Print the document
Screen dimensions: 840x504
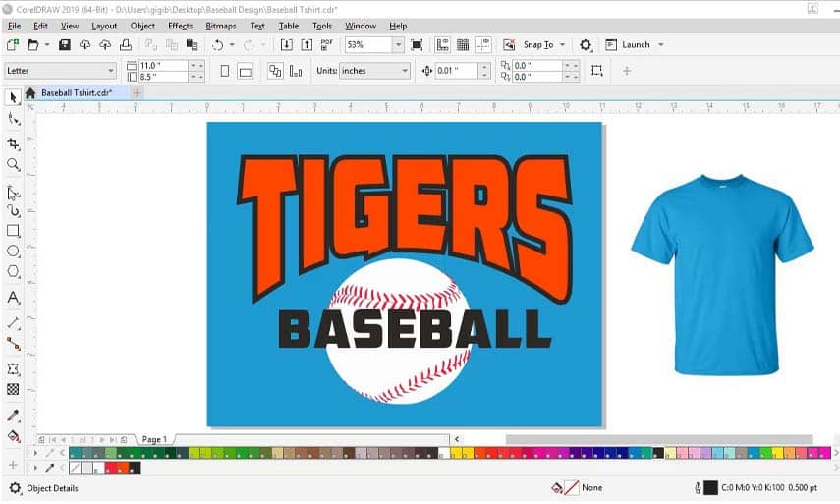point(126,45)
